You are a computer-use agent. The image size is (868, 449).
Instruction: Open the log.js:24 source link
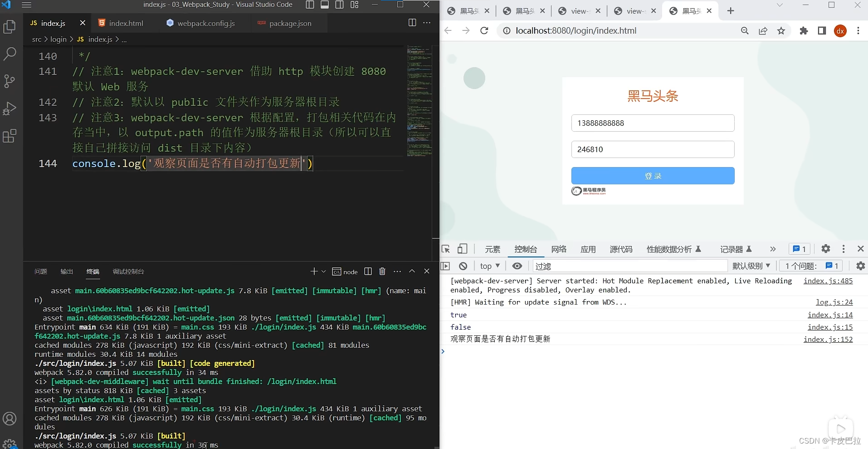[834, 302]
